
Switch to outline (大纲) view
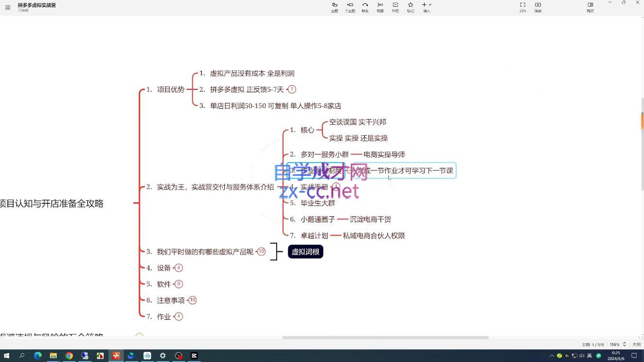tap(636, 345)
